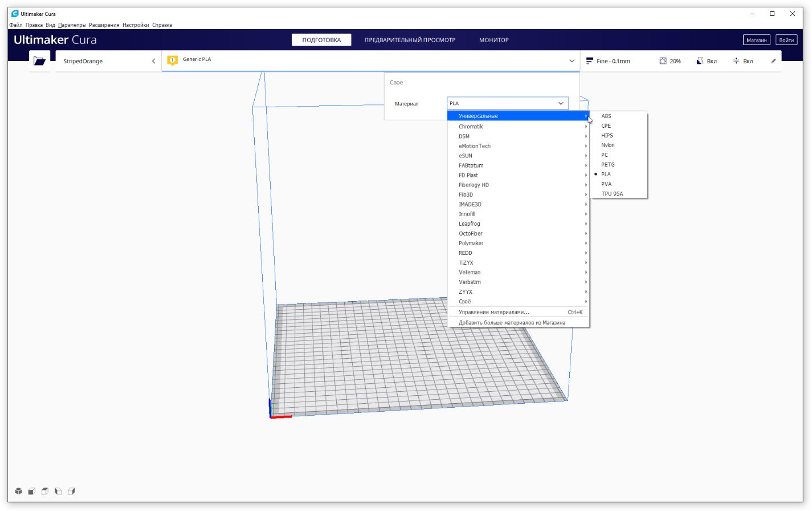Viewport: 812px width, 511px height.
Task: Click the extruder 1 Generic PLA icon
Action: pos(172,60)
